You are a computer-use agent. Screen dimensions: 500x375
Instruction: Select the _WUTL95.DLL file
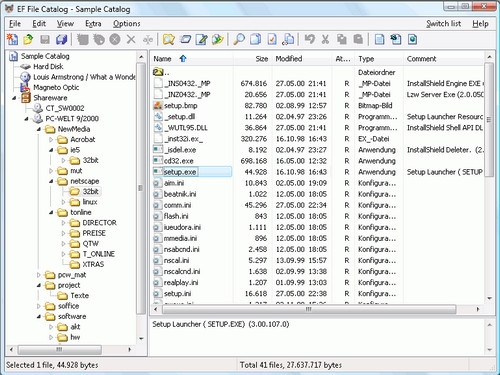pyautogui.click(x=186, y=128)
